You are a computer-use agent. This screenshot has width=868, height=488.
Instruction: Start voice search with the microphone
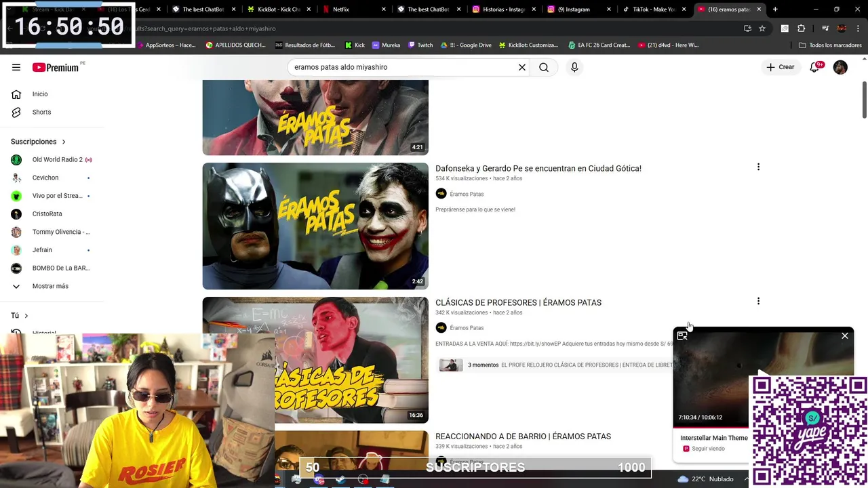(574, 67)
